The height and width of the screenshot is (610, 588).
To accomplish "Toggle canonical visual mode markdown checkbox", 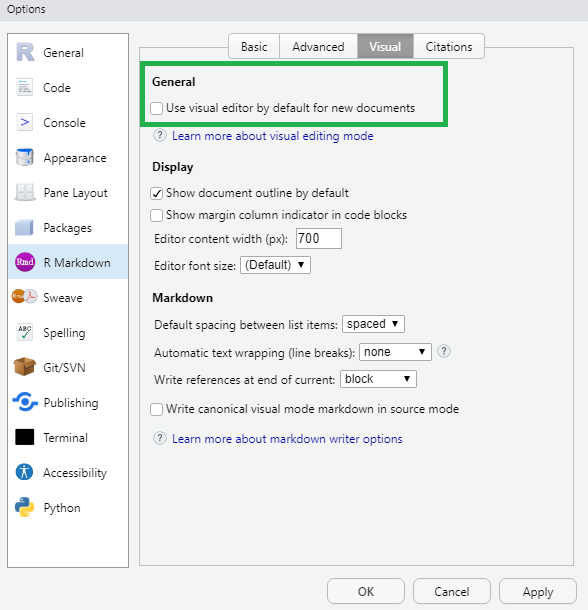I will click(156, 409).
